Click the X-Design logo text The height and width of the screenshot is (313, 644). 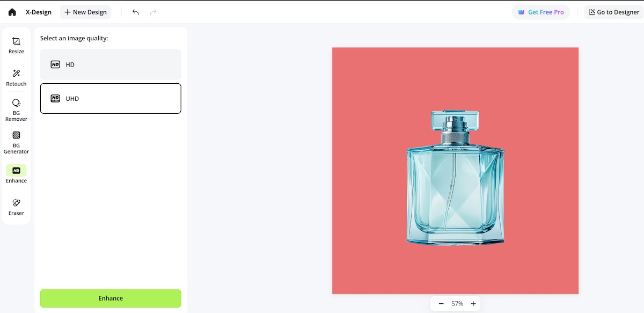[x=39, y=12]
